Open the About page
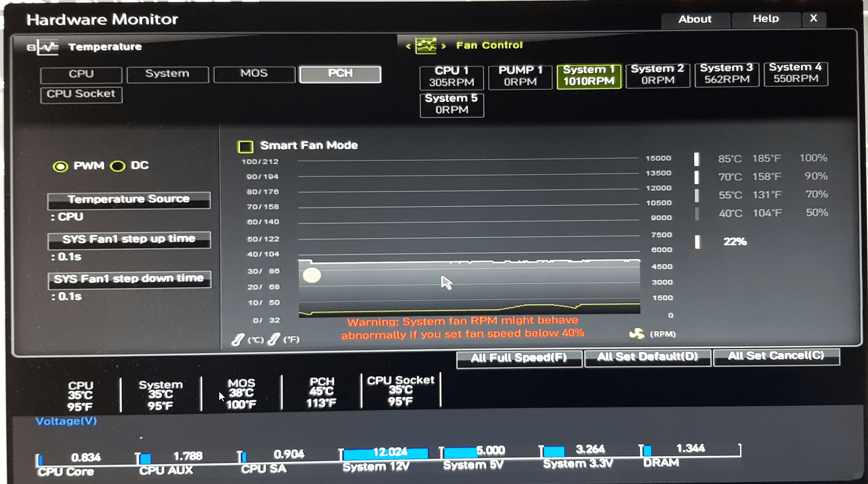The image size is (868, 484). (x=695, y=20)
